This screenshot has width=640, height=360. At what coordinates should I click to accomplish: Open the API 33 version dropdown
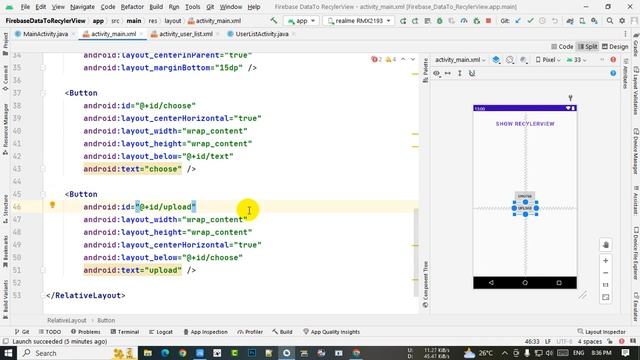point(576,60)
